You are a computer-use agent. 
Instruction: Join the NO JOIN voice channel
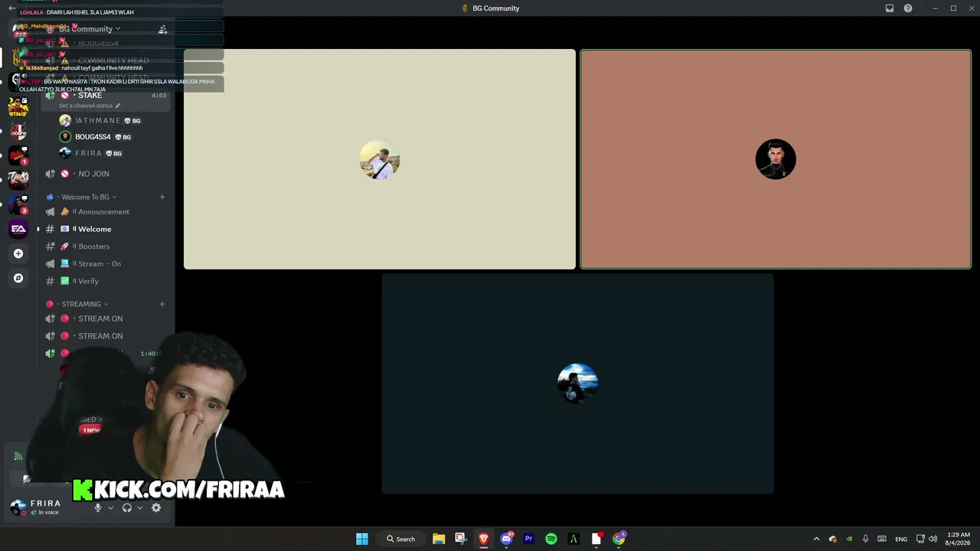point(105,174)
